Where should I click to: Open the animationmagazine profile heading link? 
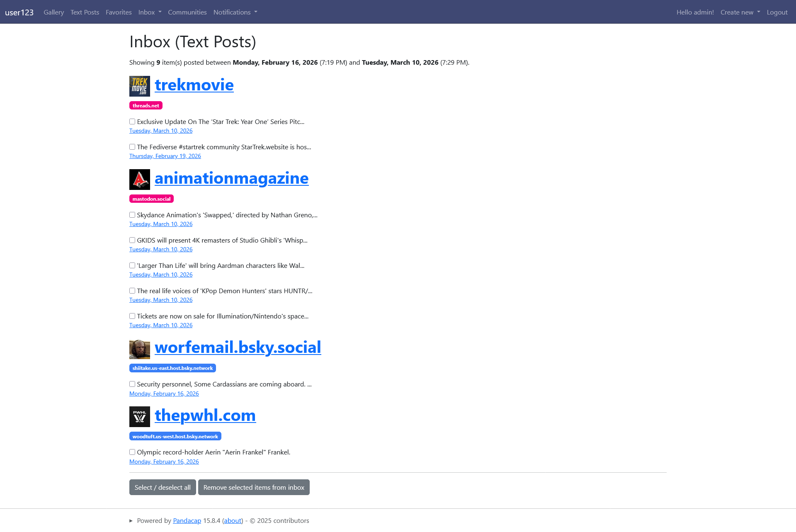(232, 178)
